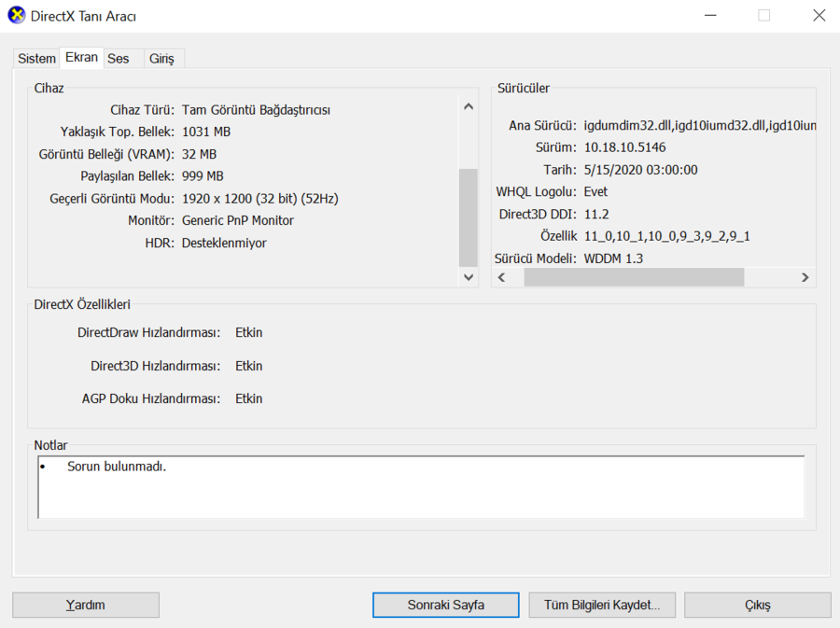The height and width of the screenshot is (628, 840).
Task: Click the feature levels '11_0,10_1,10_0...' text
Action: pyautogui.click(x=667, y=236)
